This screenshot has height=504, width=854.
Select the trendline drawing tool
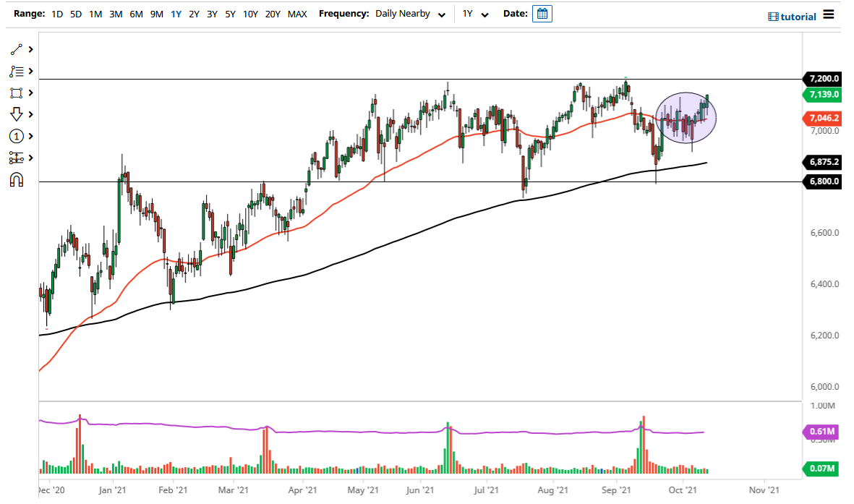[14, 49]
